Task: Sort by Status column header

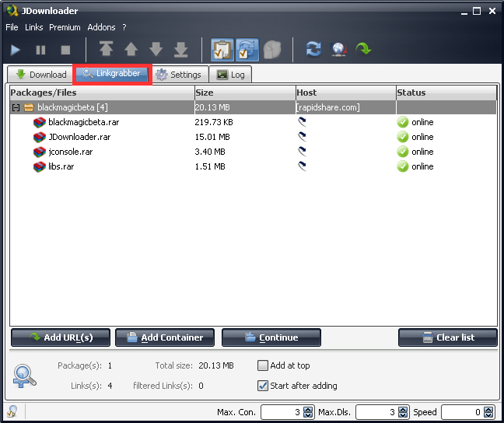Action: pos(446,93)
